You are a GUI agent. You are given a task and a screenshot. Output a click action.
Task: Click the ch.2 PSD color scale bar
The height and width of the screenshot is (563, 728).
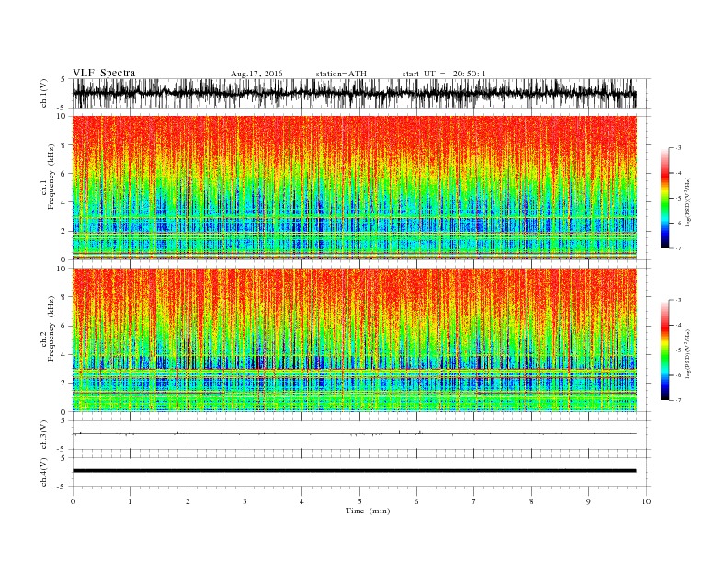coord(665,350)
